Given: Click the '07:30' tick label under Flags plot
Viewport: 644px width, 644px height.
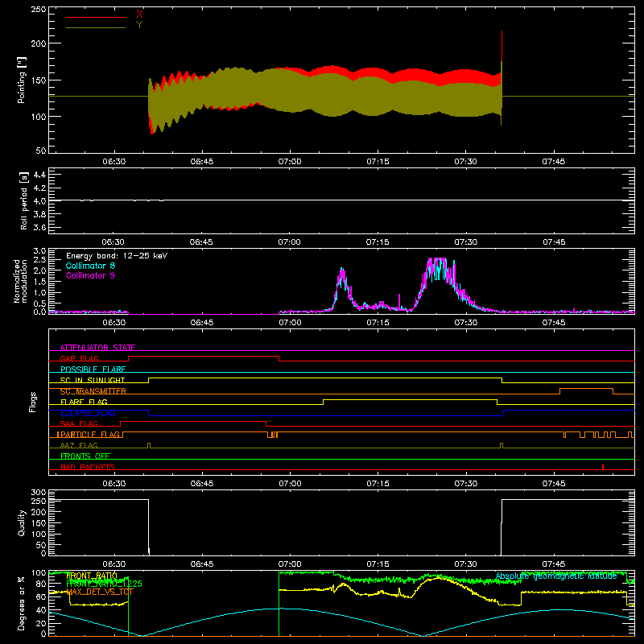Looking at the screenshot, I should (x=466, y=484).
